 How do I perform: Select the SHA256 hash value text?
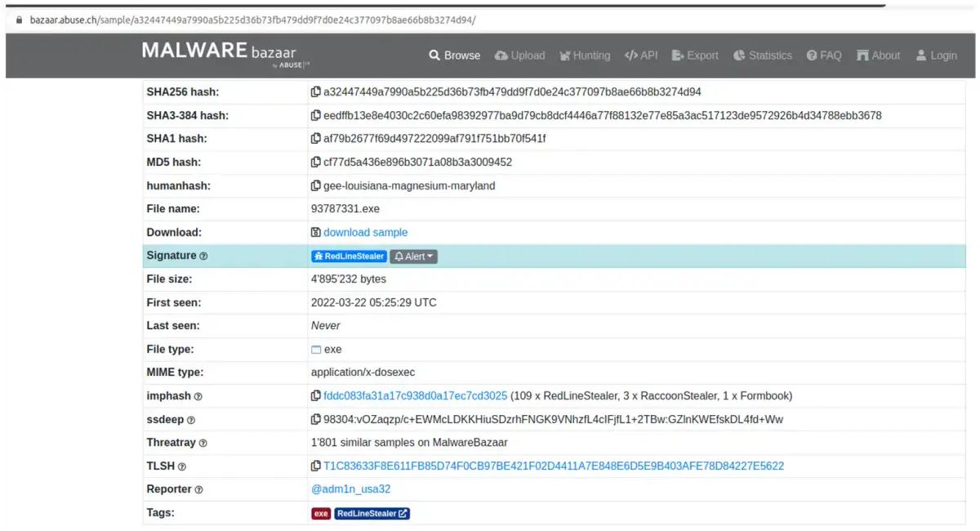coord(512,92)
